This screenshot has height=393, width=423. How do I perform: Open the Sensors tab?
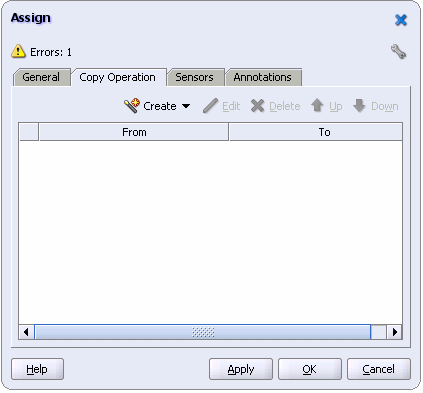(x=195, y=77)
